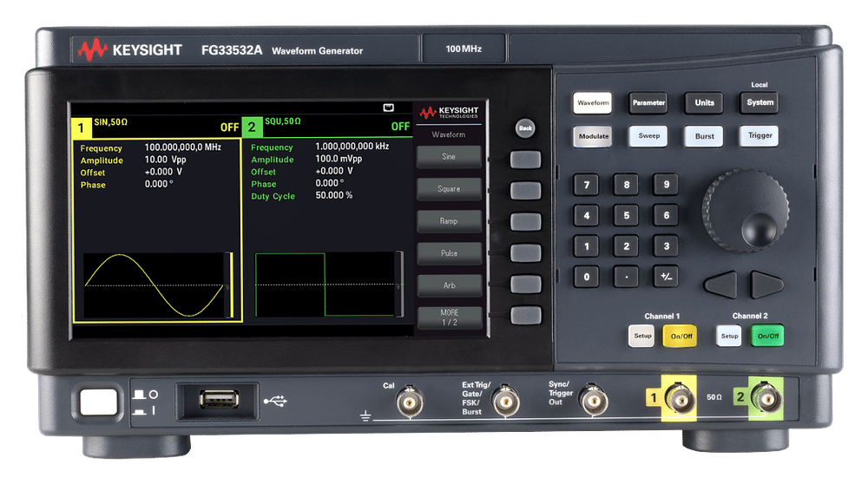Click the USB trident symbol
Image resolution: width=868 pixels, height=484 pixels.
[275, 401]
